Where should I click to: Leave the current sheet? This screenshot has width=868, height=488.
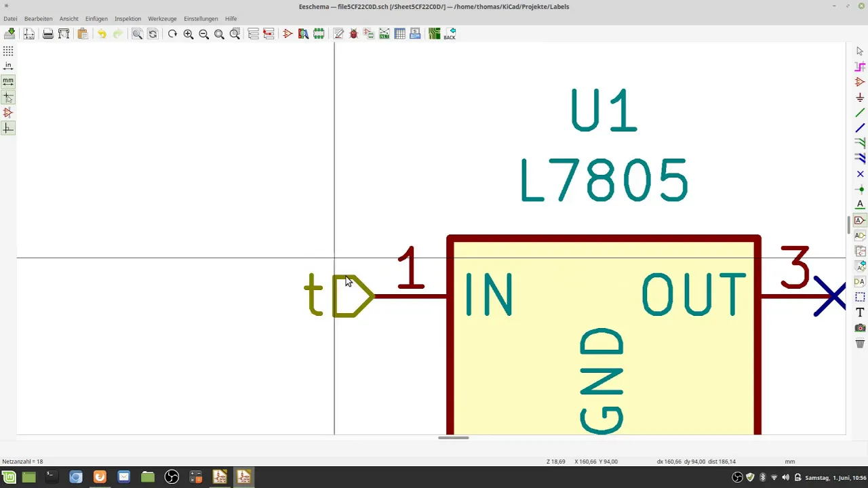(x=269, y=34)
